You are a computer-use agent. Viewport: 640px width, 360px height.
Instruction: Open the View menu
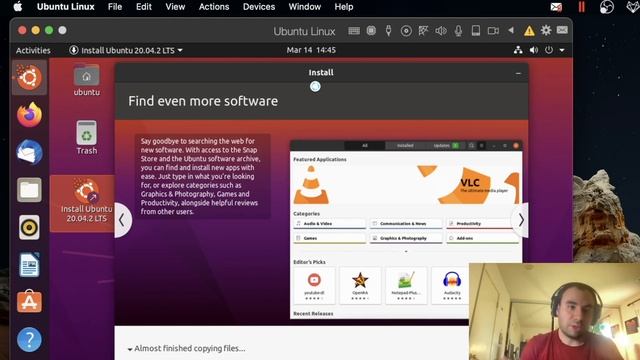point(175,7)
